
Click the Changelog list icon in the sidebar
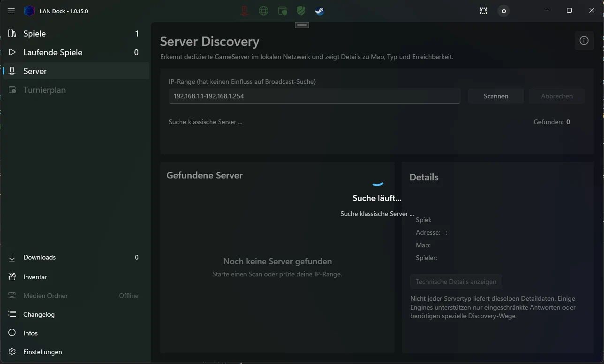coord(12,314)
